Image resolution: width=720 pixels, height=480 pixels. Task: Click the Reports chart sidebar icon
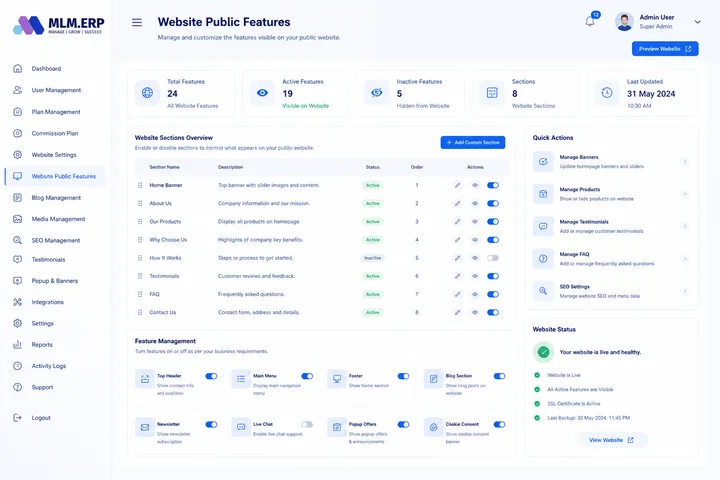click(17, 344)
